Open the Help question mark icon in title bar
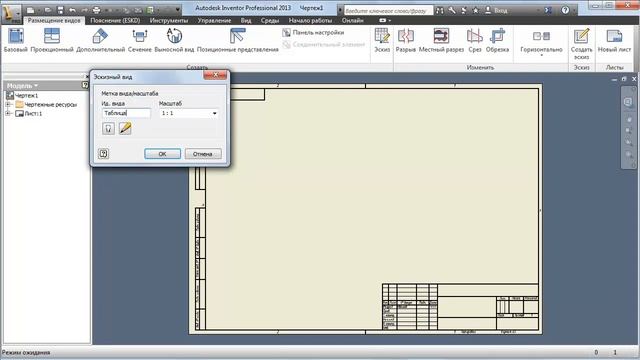The image size is (640, 360). (565, 11)
